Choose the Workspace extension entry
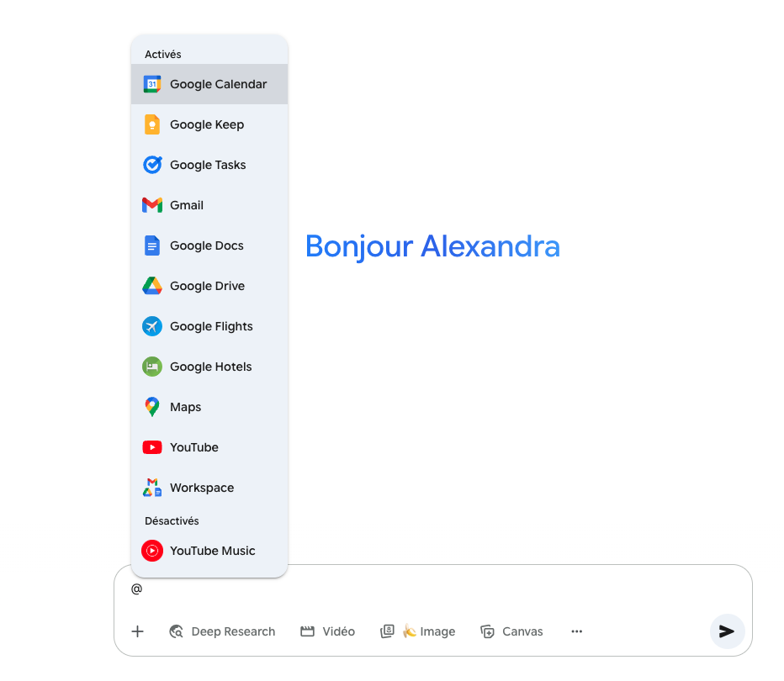Screen dimensions: 784x681 coord(209,488)
